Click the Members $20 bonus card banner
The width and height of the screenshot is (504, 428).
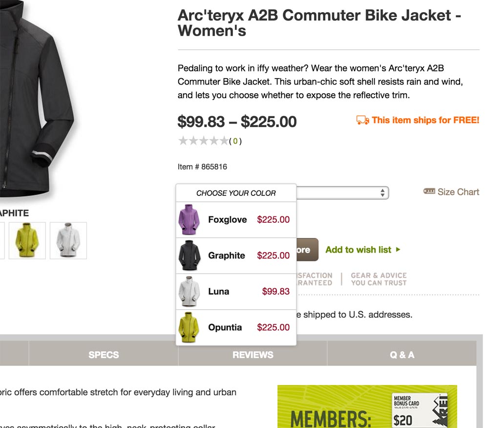pos(367,407)
